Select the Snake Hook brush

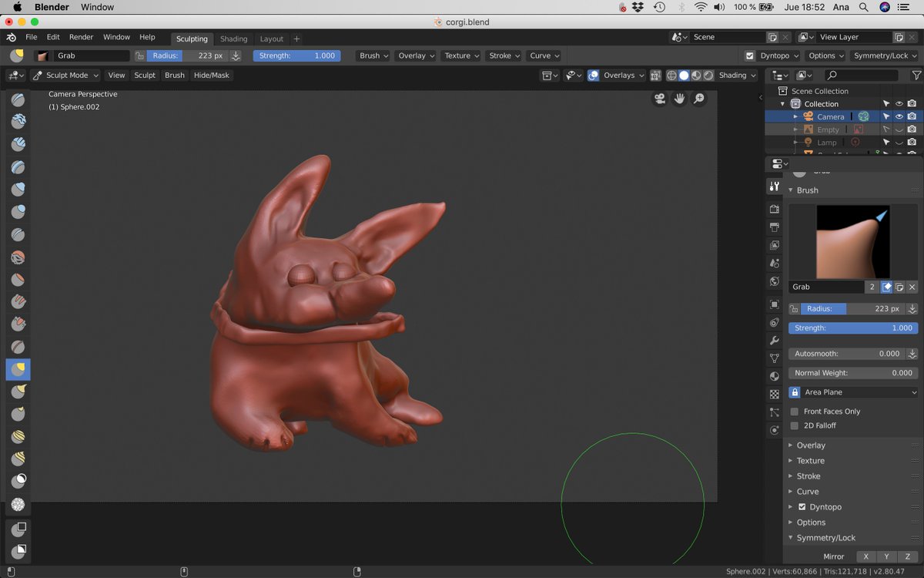(x=18, y=391)
